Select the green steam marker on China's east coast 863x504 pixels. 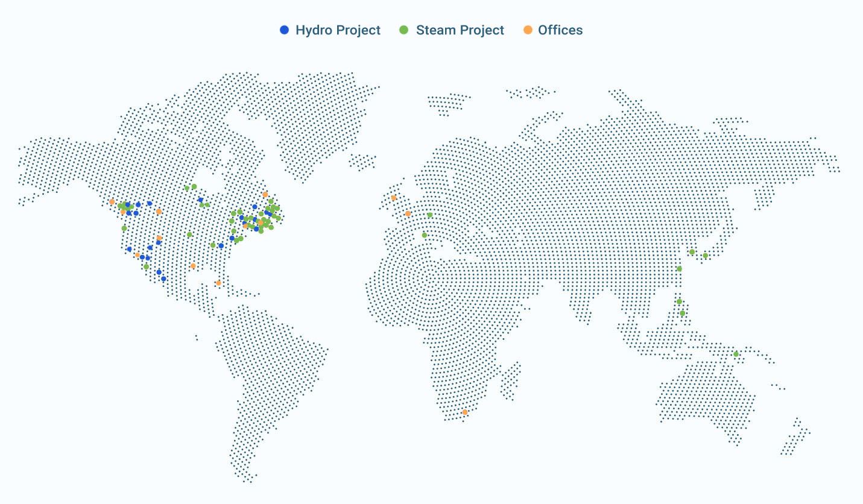click(679, 269)
